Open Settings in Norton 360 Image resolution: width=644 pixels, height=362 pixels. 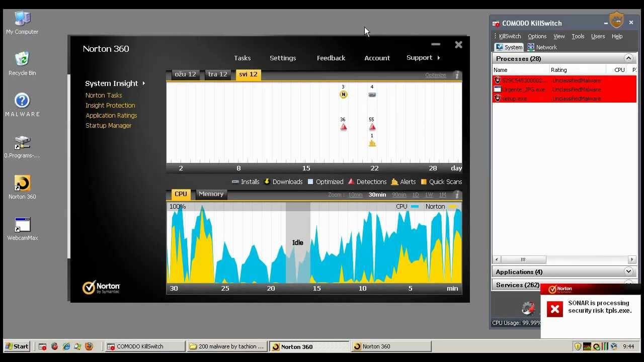point(283,58)
